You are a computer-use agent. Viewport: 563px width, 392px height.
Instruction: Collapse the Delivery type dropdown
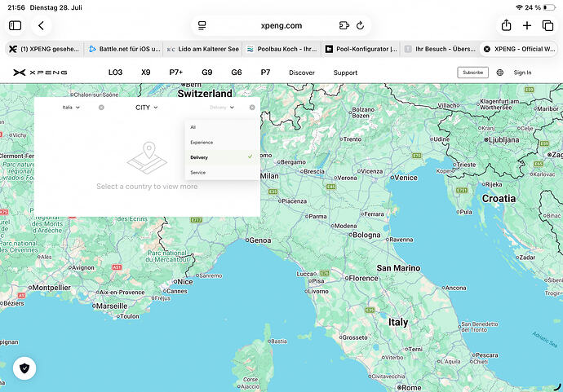[222, 108]
